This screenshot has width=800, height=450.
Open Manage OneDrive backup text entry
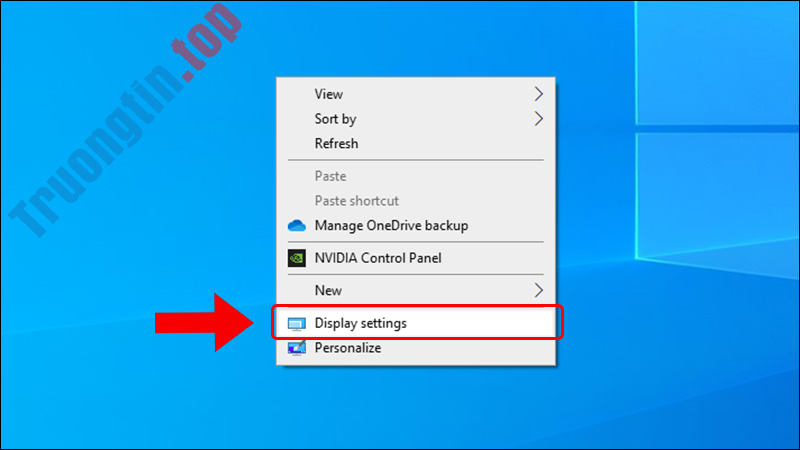click(391, 226)
